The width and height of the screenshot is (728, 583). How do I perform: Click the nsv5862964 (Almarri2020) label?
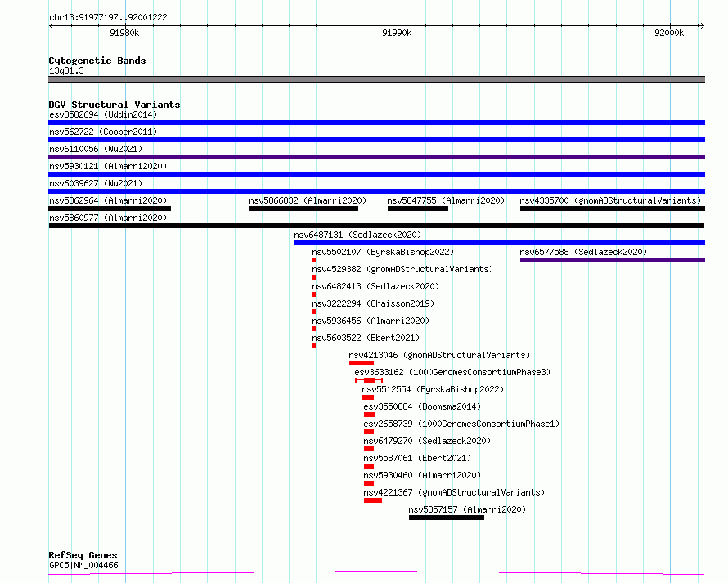click(108, 200)
